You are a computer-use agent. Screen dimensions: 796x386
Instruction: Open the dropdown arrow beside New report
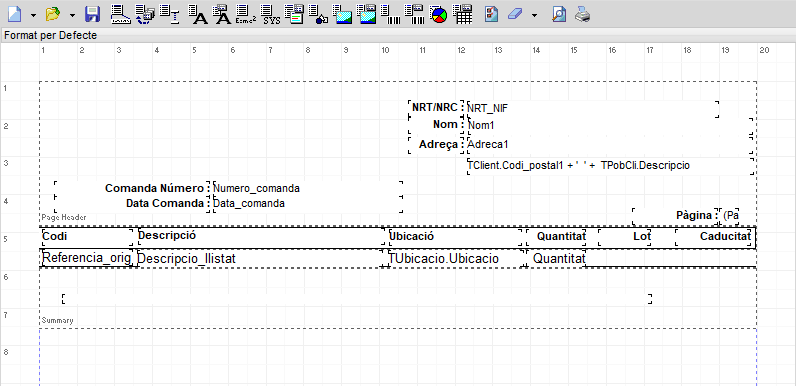point(34,15)
